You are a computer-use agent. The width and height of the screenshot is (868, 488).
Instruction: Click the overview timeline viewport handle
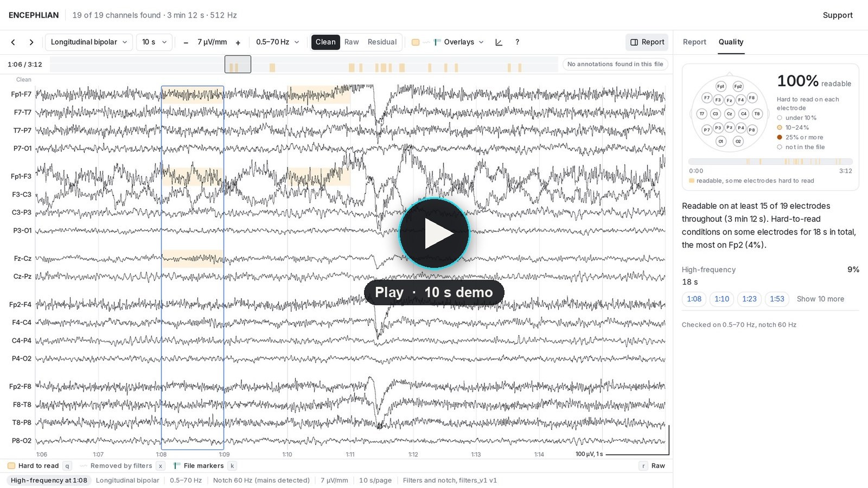pos(238,64)
